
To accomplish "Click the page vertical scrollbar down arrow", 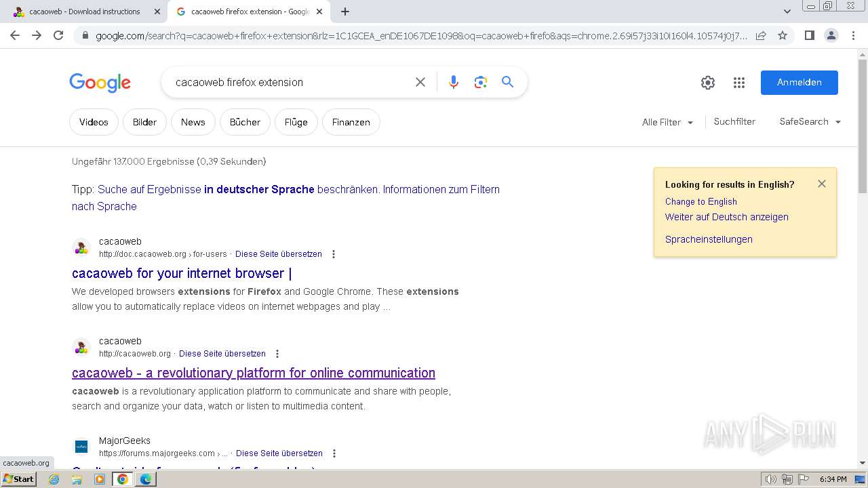I will [x=863, y=463].
